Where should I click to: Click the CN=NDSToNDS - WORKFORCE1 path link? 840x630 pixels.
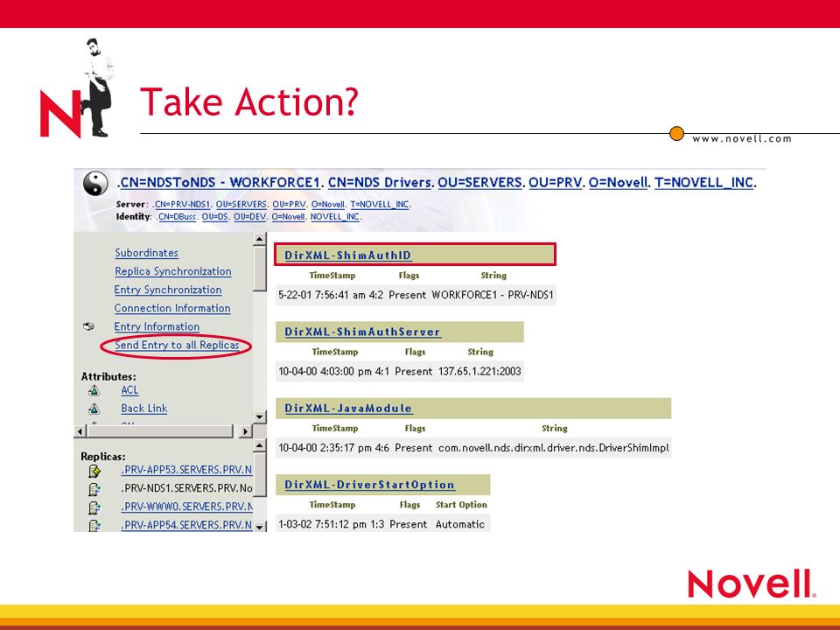220,183
